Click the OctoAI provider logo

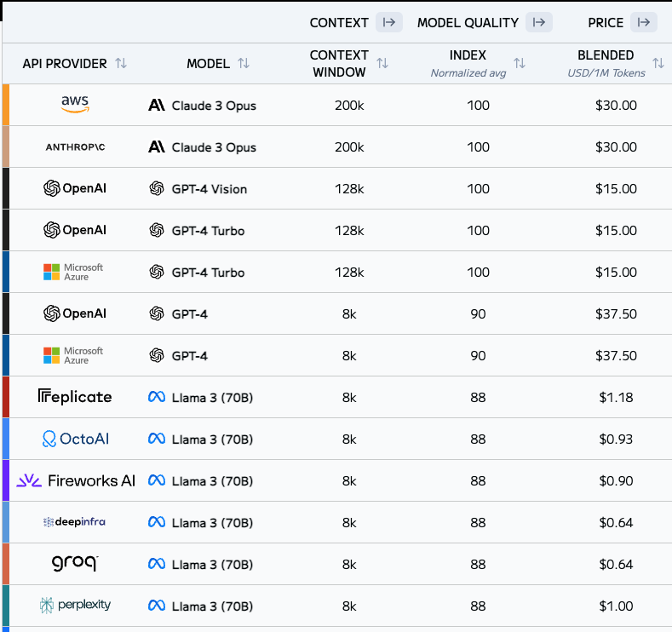[x=76, y=439]
